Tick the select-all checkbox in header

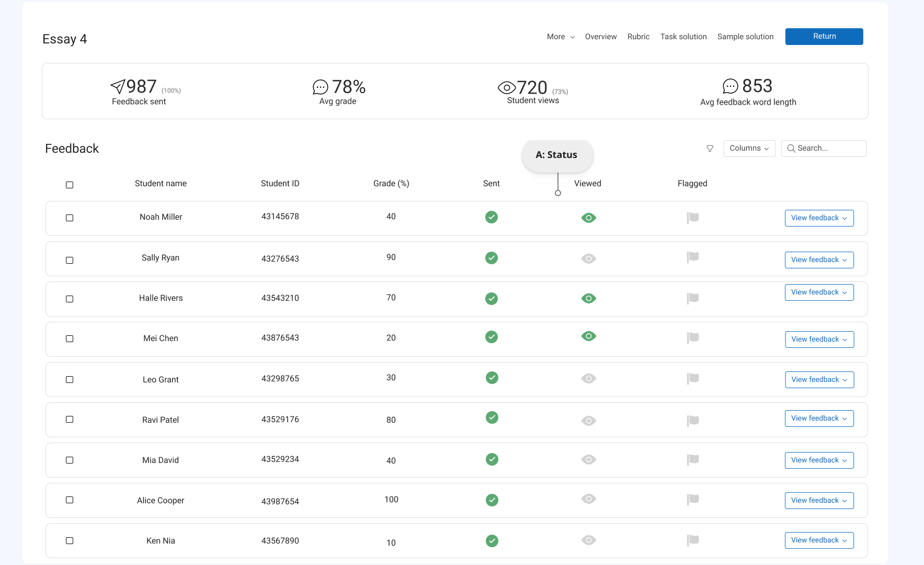[70, 185]
